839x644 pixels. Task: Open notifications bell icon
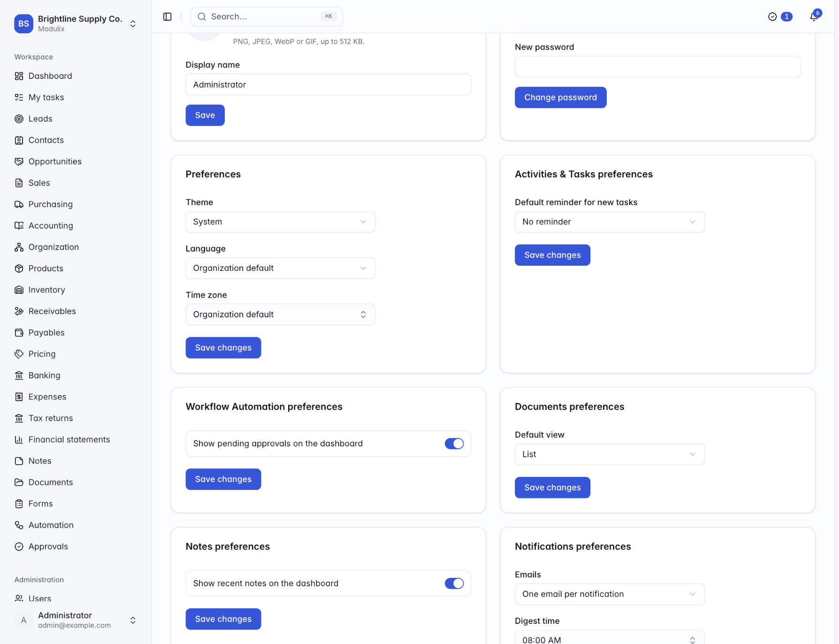[814, 16]
